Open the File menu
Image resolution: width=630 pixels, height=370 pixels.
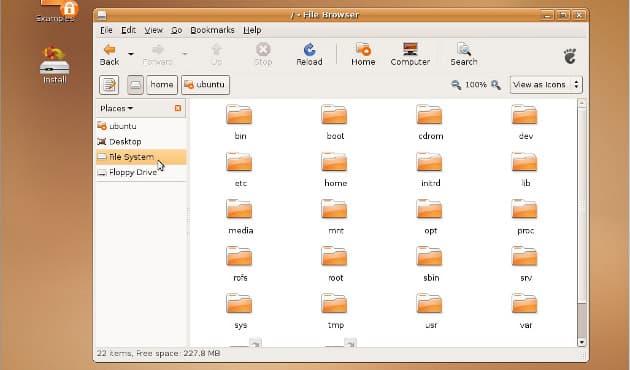(x=106, y=30)
